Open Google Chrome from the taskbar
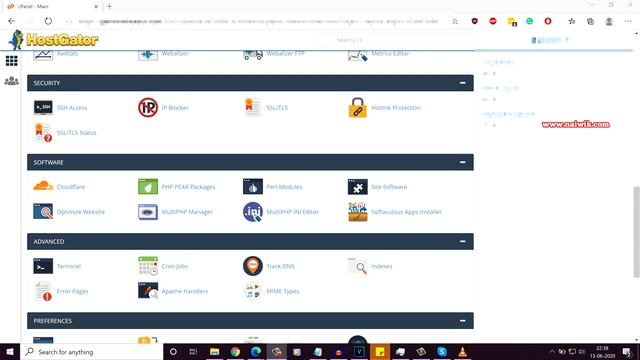This screenshot has width=640, height=360. point(235,351)
